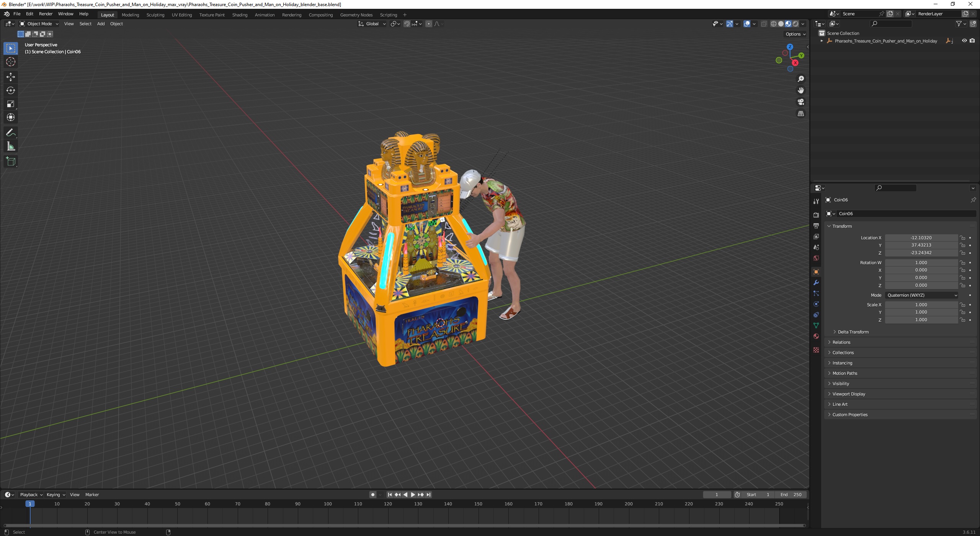Viewport: 980px width, 536px height.
Task: Toggle viewport overlays
Action: pyautogui.click(x=746, y=24)
